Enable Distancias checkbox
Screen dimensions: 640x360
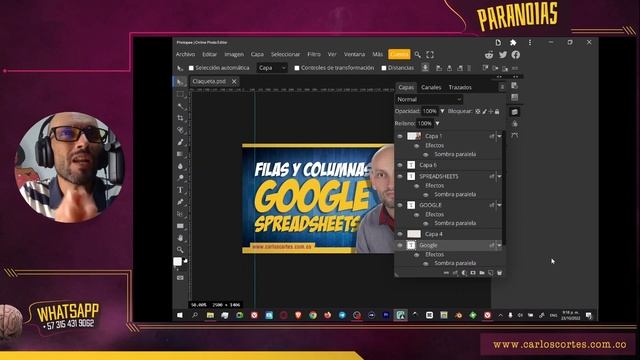coord(384,68)
